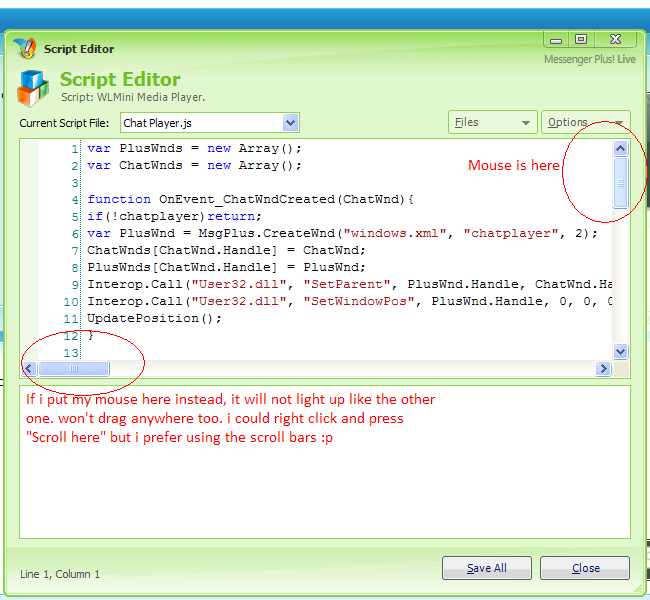
Task: Click the vertical scrollbar up arrow
Action: pyautogui.click(x=620, y=148)
